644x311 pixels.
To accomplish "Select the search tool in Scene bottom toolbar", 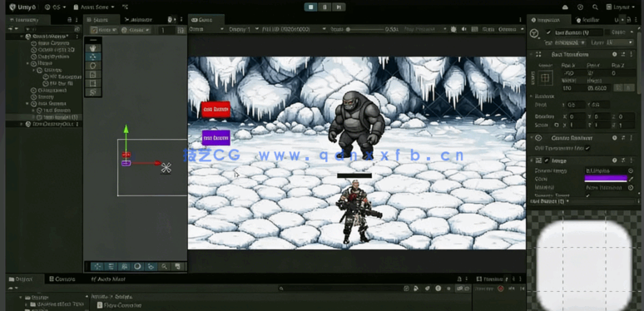I will [x=164, y=266].
